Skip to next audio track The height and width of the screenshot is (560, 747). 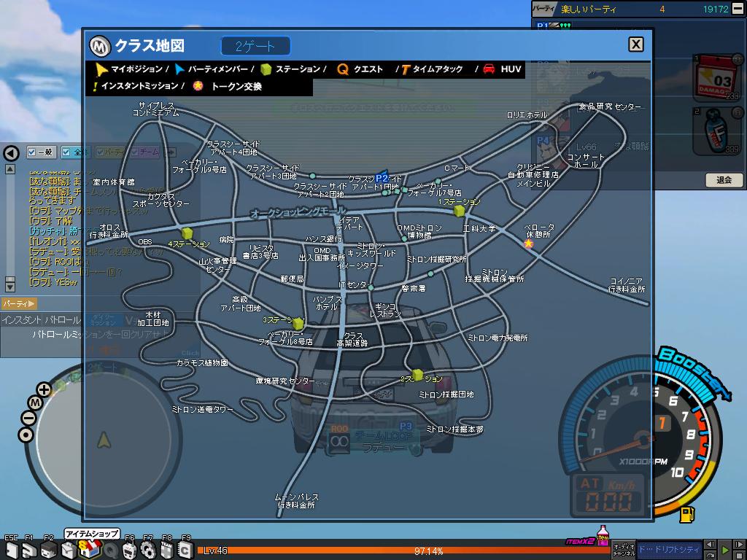click(740, 544)
